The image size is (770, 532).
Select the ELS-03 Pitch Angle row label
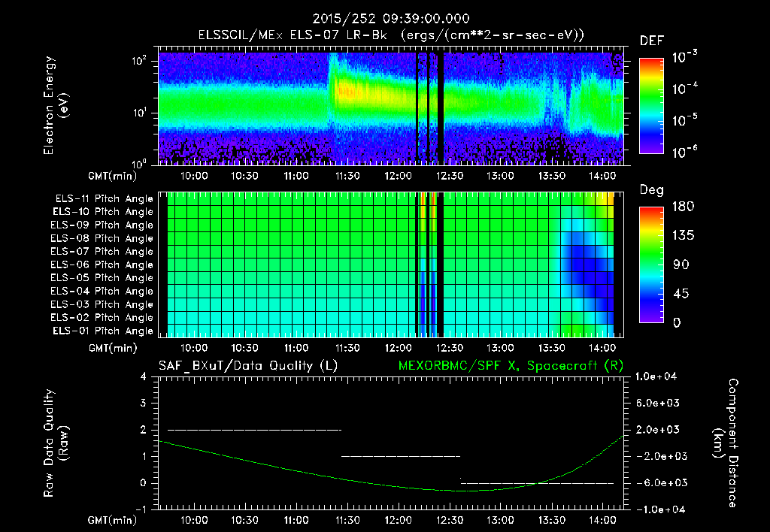[102, 304]
